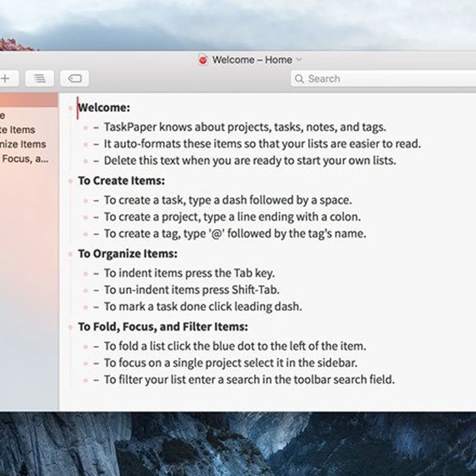476x476 pixels.
Task: Click dot beside 'TaskPaper knows about projects' task
Action: pyautogui.click(x=85, y=127)
